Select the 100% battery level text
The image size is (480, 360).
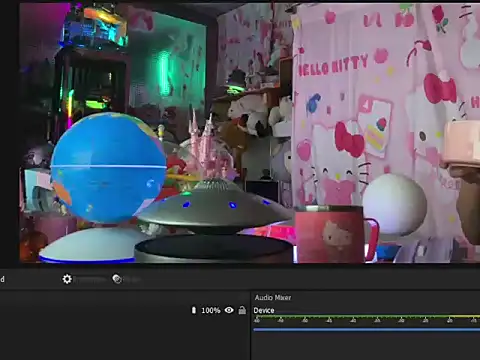[211, 310]
